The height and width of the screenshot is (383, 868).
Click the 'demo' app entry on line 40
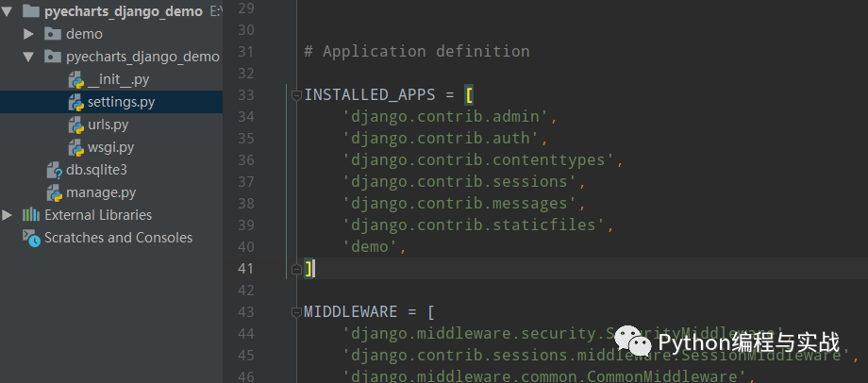click(370, 247)
